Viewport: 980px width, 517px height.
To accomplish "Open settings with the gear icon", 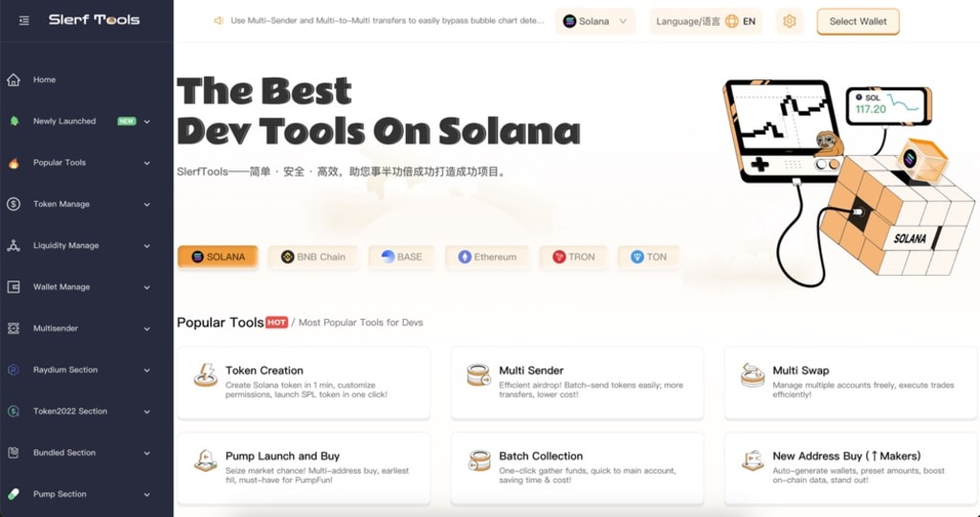I will (x=790, y=21).
